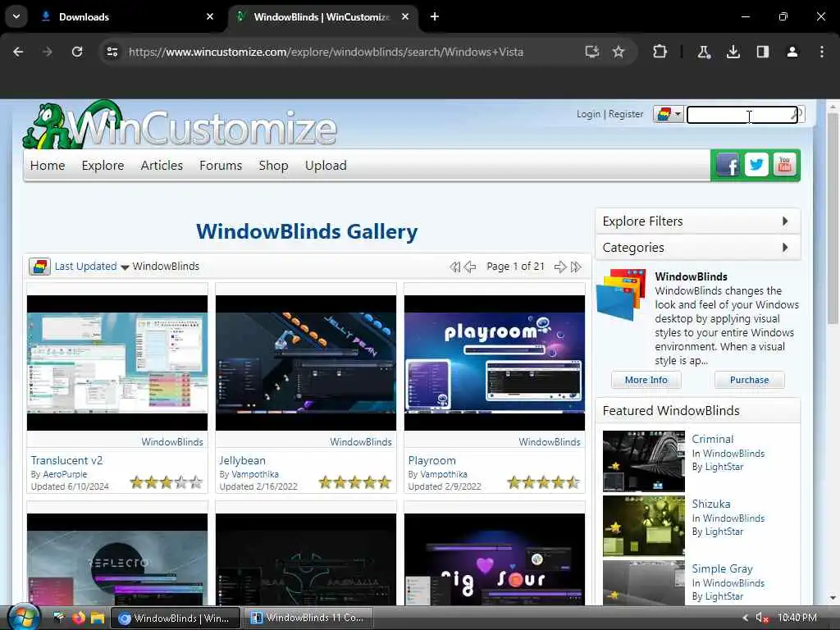Viewport: 840px width, 630px height.
Task: Go to first page arrow
Action: pyautogui.click(x=454, y=267)
